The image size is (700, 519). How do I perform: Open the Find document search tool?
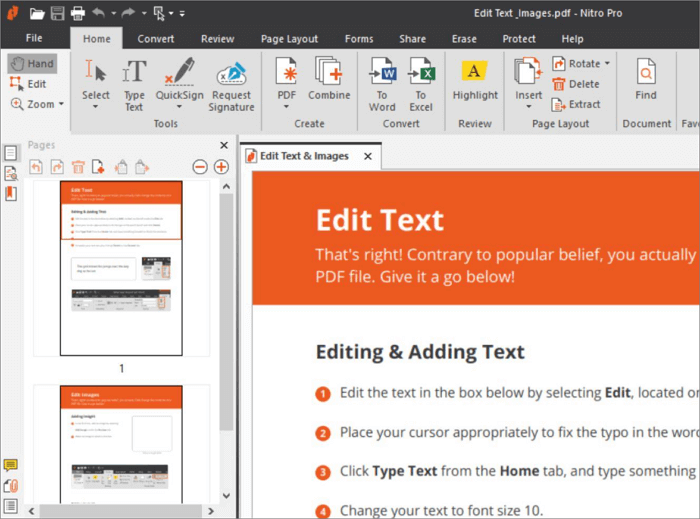click(x=646, y=80)
